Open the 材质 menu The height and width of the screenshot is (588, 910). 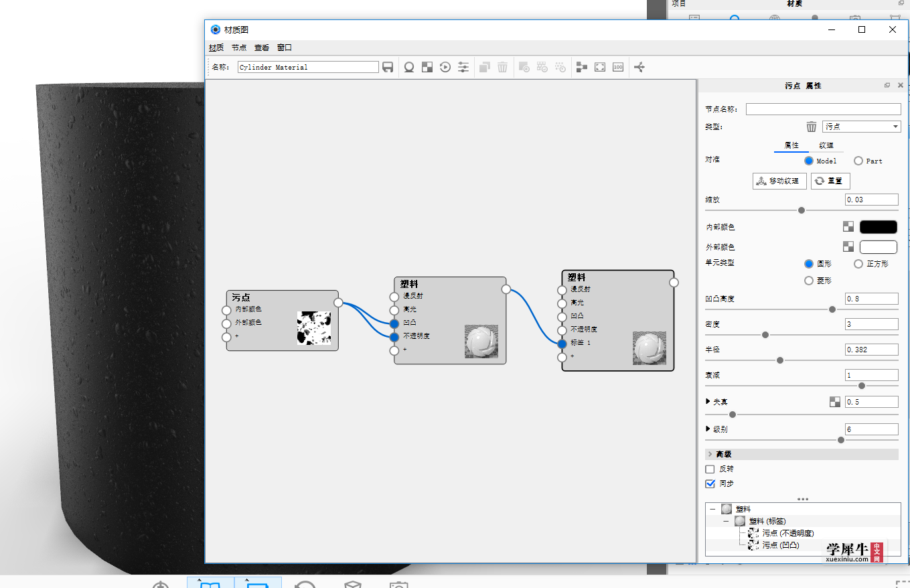(216, 48)
